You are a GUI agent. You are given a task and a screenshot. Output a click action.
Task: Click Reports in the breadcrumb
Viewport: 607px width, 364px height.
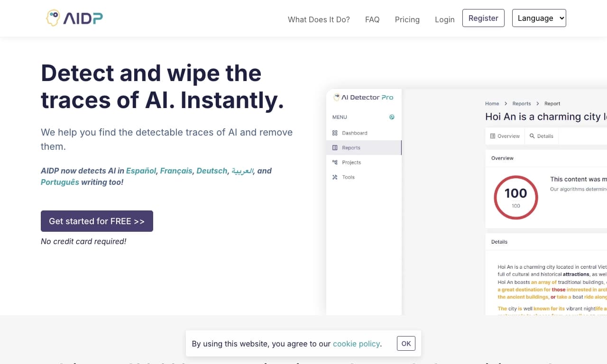522,103
